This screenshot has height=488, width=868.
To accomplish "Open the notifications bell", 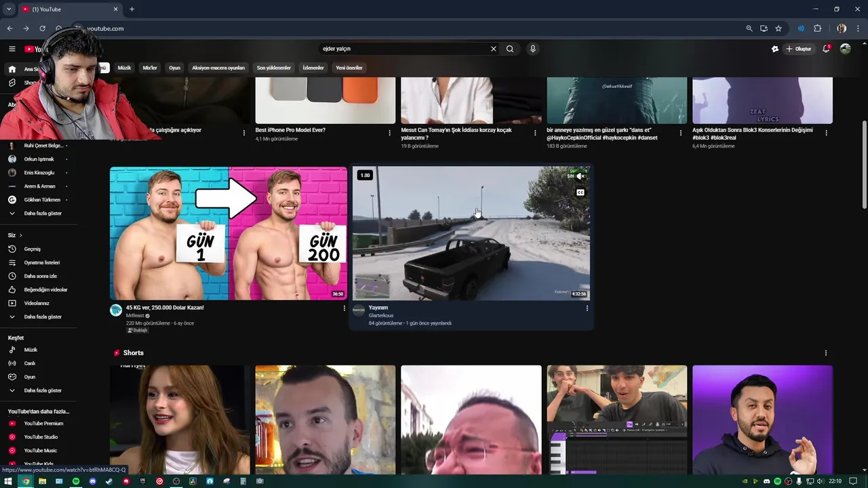I will coord(826,49).
